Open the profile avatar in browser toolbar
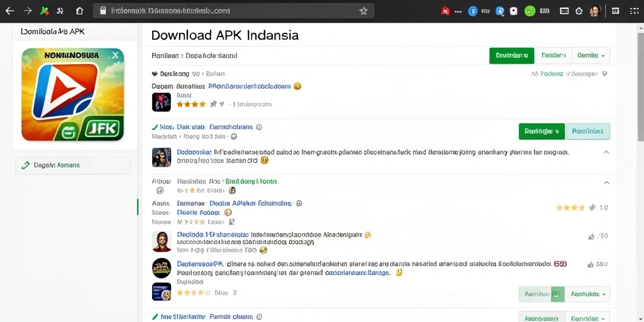This screenshot has height=322, width=644. pos(595,11)
